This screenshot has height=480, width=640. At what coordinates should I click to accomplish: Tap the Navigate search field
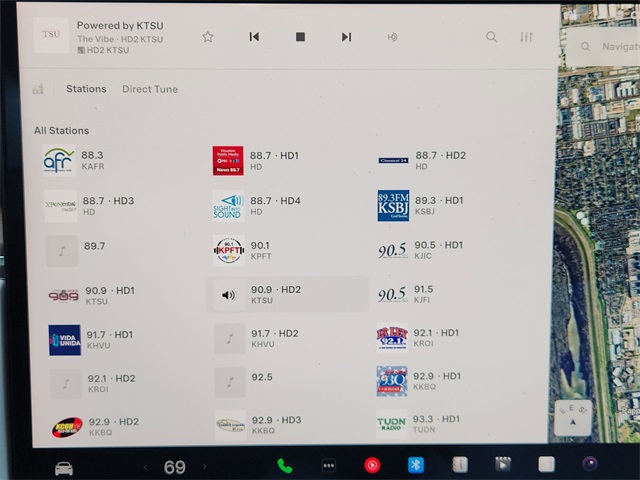click(x=604, y=47)
